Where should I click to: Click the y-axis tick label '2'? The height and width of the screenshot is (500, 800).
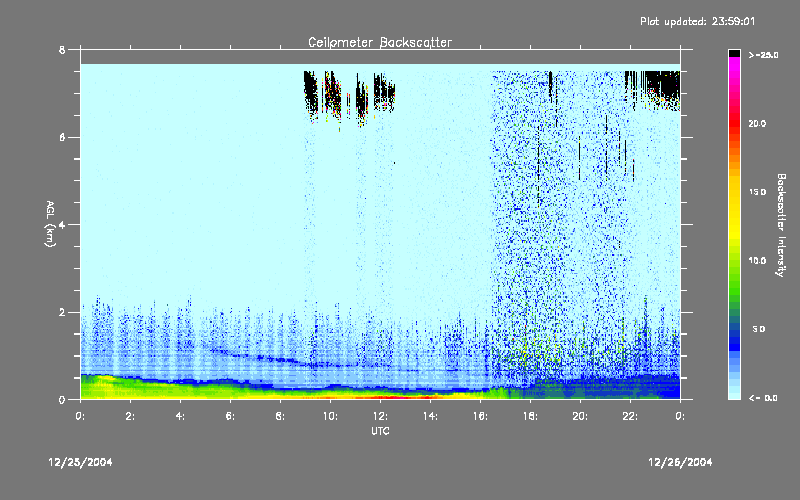pos(62,313)
